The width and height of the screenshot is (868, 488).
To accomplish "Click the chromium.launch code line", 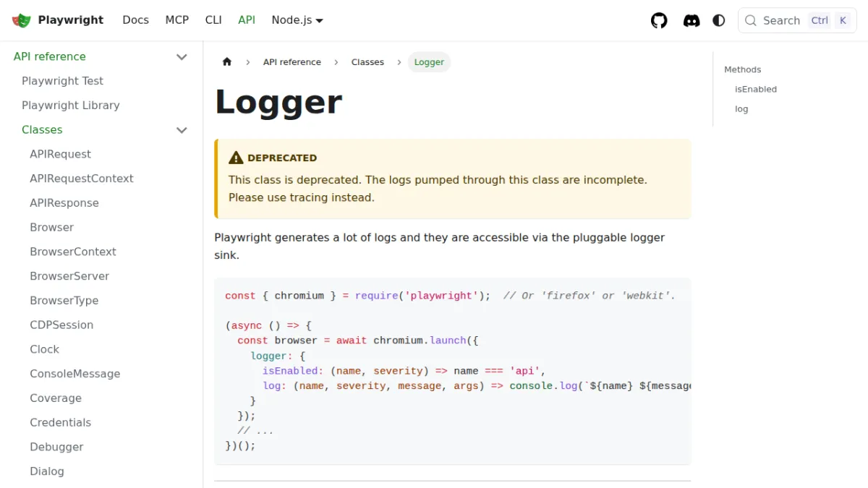I will tap(358, 341).
